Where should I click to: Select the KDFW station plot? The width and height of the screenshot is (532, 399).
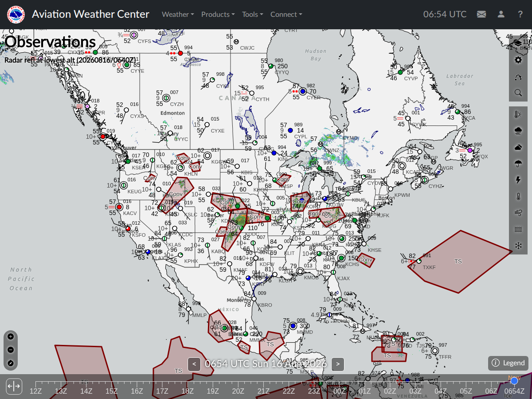tap(257, 258)
